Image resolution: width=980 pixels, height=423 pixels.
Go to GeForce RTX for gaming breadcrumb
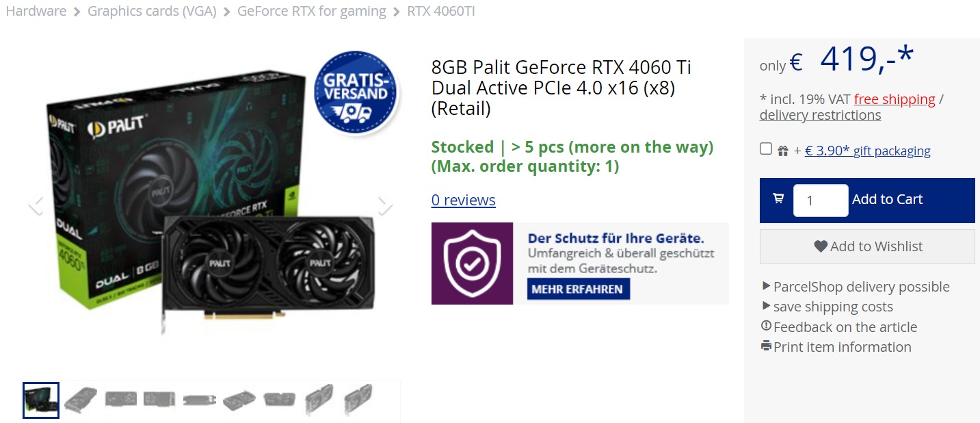[311, 11]
